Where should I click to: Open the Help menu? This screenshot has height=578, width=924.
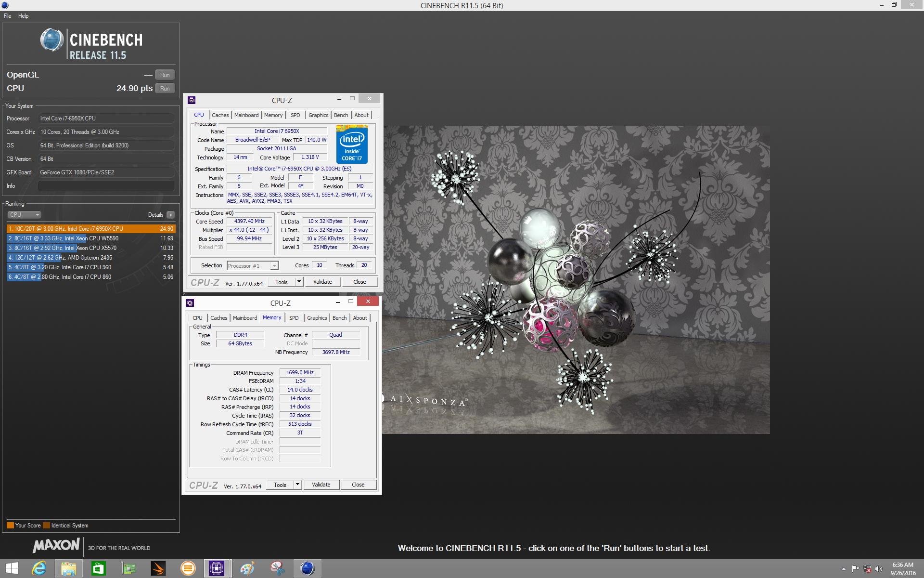24,16
